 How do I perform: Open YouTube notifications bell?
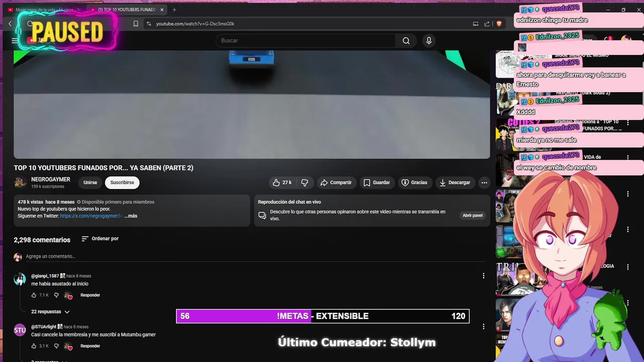point(608,40)
